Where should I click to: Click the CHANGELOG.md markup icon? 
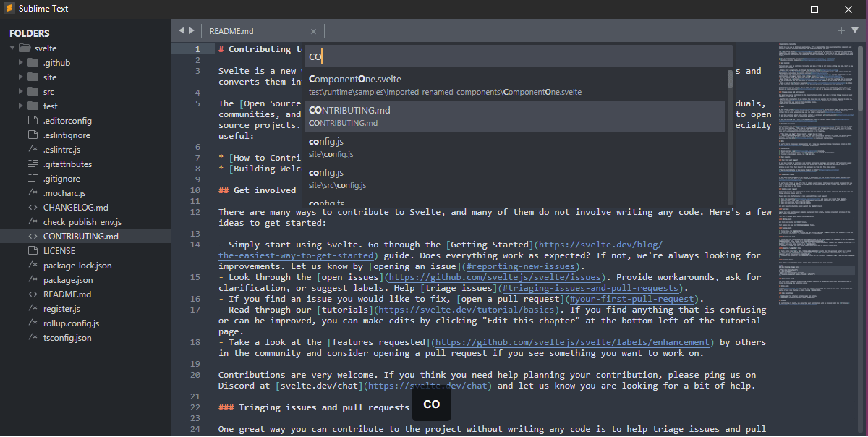pyautogui.click(x=33, y=208)
